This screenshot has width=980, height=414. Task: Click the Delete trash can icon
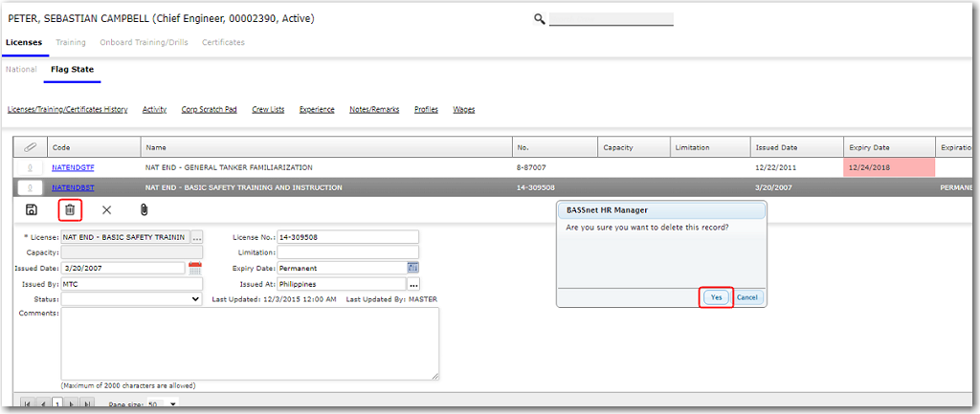point(70,209)
